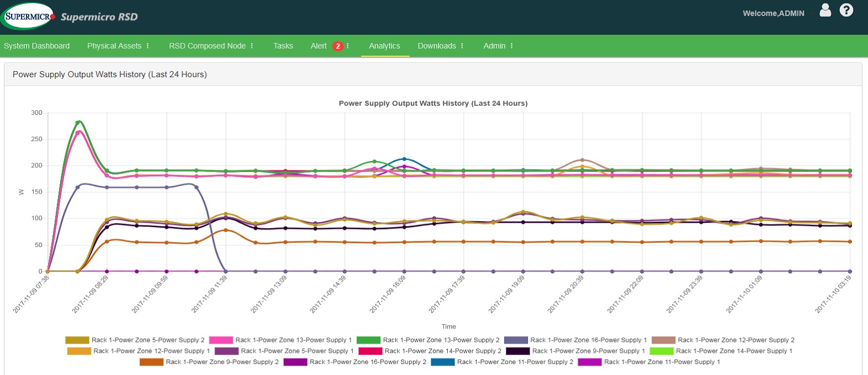Click the user profile icon

[x=825, y=10]
